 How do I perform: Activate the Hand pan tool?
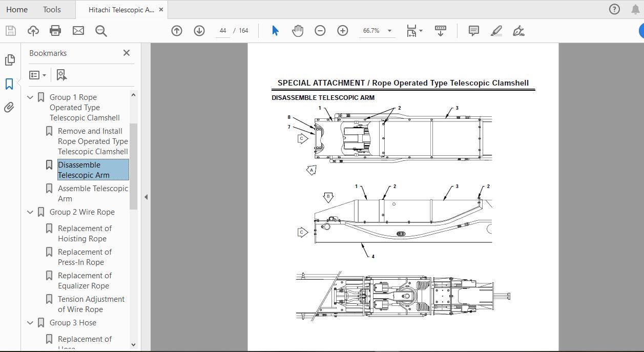point(298,31)
